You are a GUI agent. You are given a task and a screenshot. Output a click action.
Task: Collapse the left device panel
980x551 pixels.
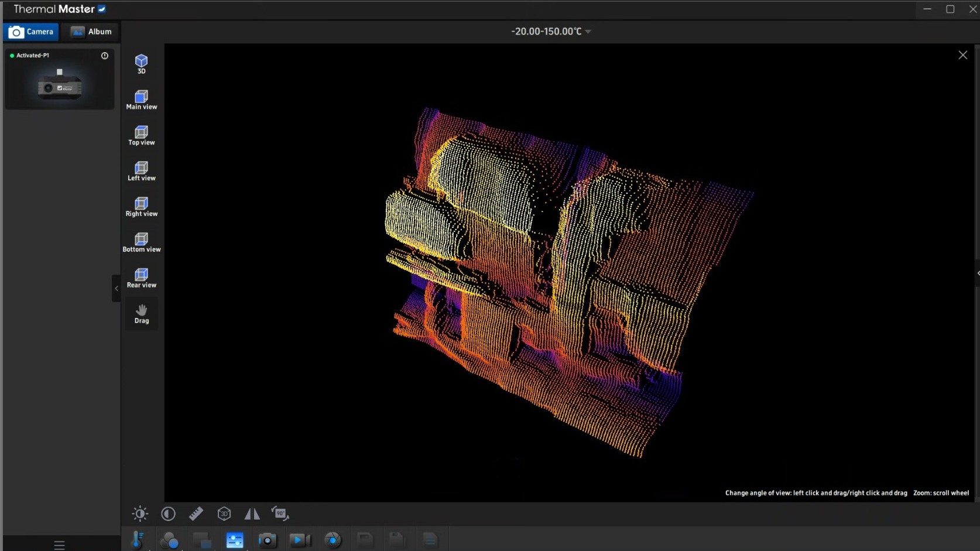(x=116, y=288)
